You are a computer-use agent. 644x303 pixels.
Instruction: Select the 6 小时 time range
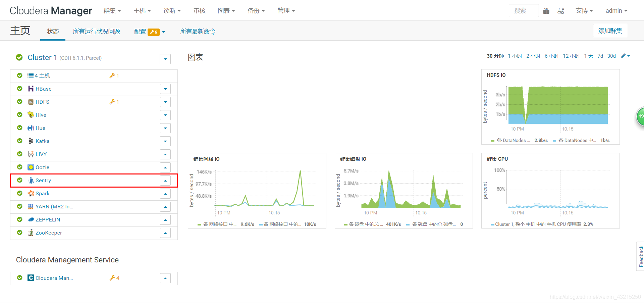click(x=551, y=56)
